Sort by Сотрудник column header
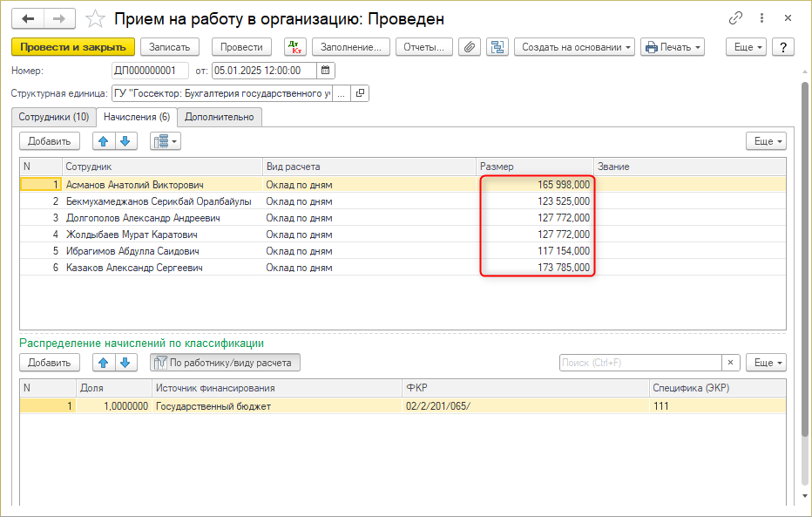The image size is (812, 517). pyautogui.click(x=162, y=167)
